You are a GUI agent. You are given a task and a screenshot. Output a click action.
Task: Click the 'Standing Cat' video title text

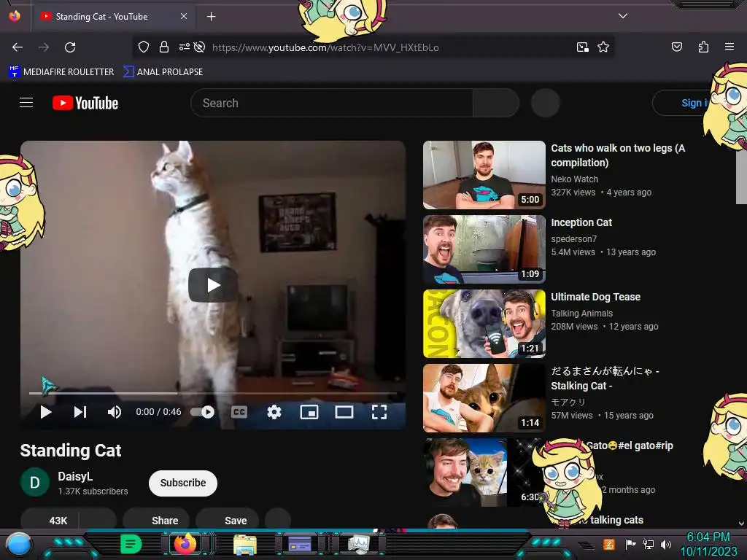coord(71,451)
